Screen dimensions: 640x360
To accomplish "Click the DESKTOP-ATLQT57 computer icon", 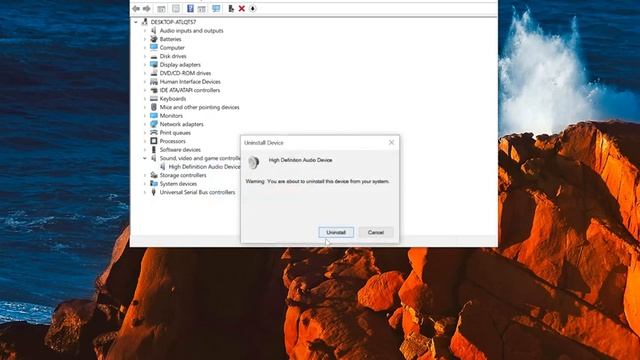I will click(144, 22).
